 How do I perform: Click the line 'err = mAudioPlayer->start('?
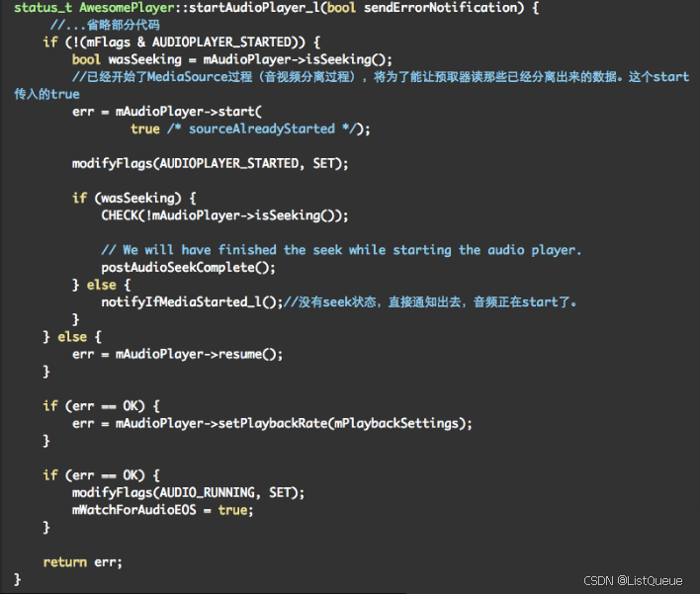[167, 112]
